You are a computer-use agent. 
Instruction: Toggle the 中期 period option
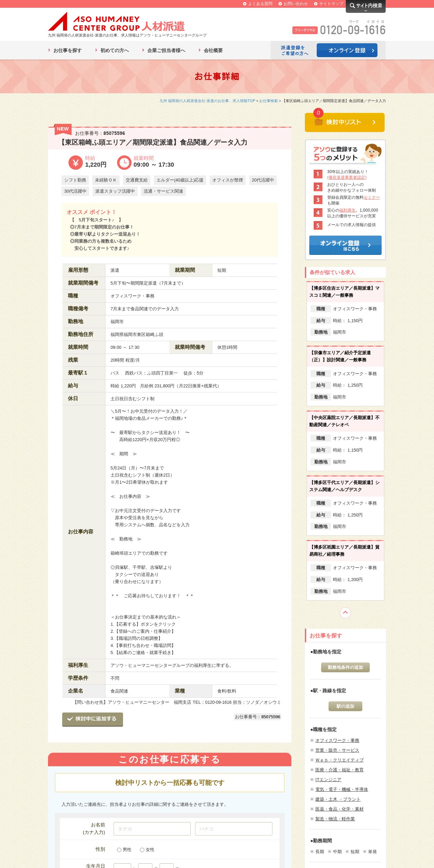pyautogui.click(x=335, y=851)
